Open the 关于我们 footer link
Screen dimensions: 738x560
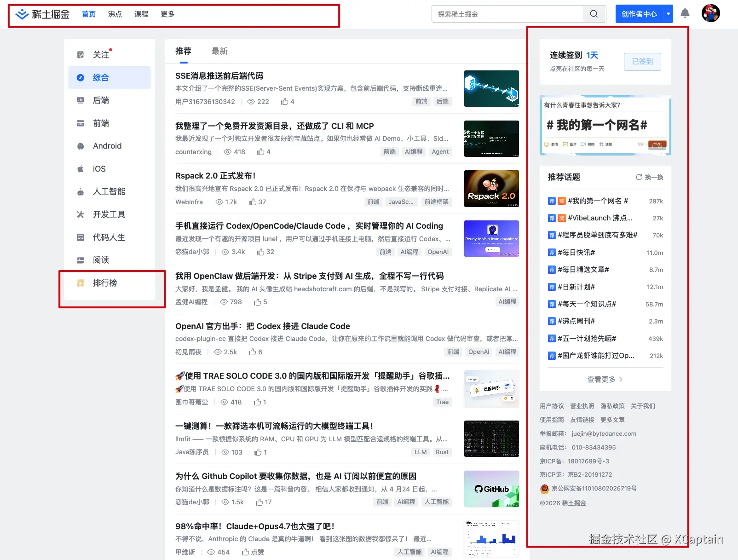[x=643, y=406]
